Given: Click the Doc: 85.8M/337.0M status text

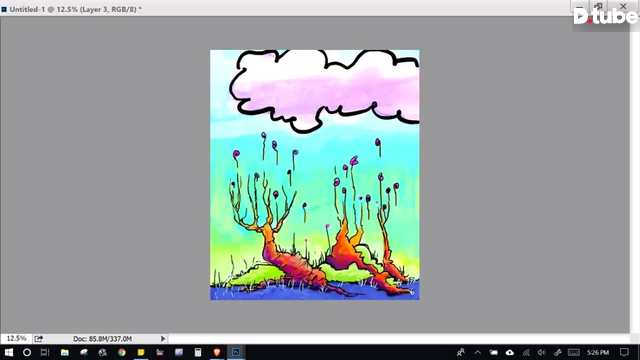Looking at the screenshot, I should (x=102, y=339).
